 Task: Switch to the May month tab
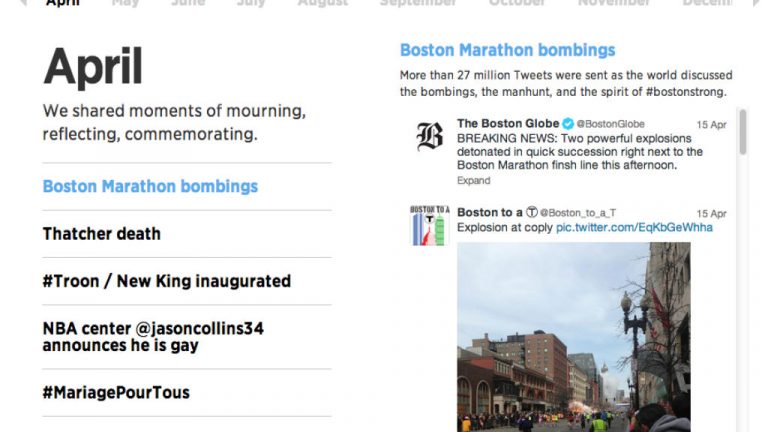[x=125, y=2]
